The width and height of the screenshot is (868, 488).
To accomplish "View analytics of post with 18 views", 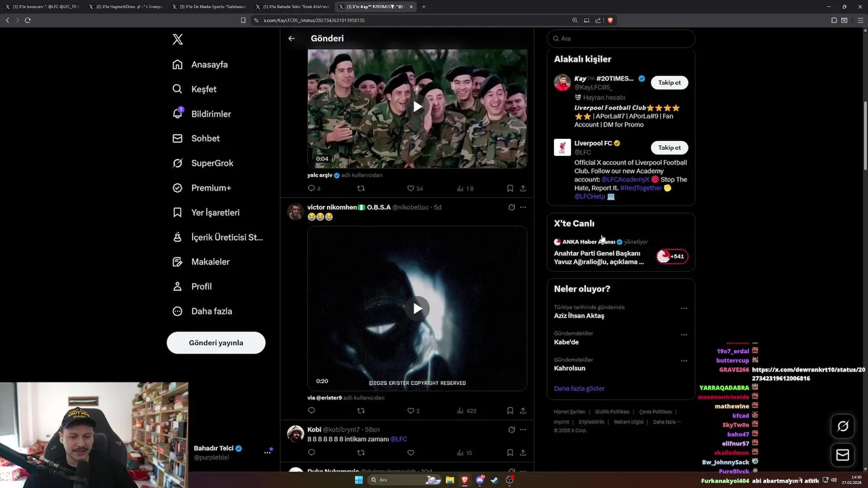I will [465, 188].
